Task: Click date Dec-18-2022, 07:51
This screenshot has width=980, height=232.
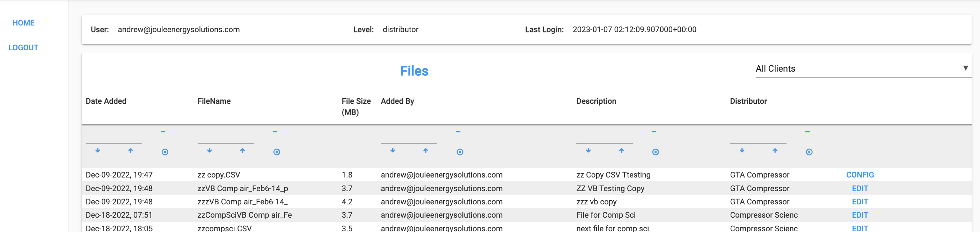Action: pos(119,215)
